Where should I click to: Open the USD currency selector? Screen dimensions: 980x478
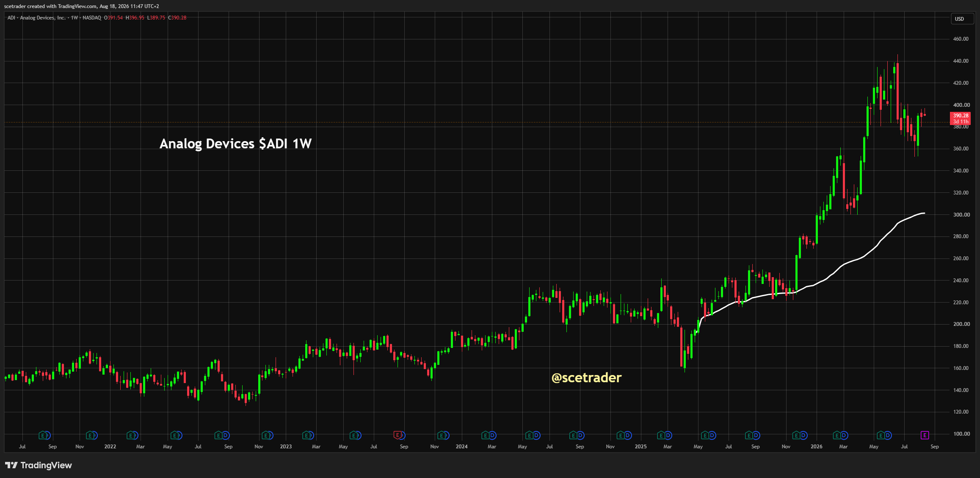click(962, 19)
